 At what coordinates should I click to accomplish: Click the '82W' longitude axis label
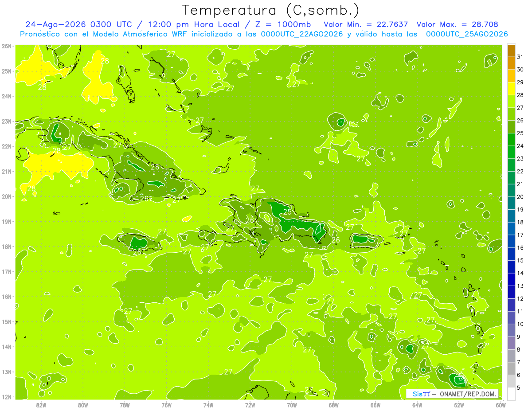coord(41,404)
